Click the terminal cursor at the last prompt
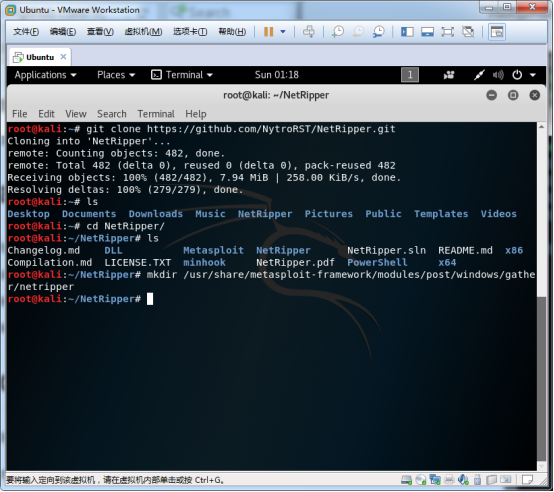The image size is (554, 492). [150, 299]
